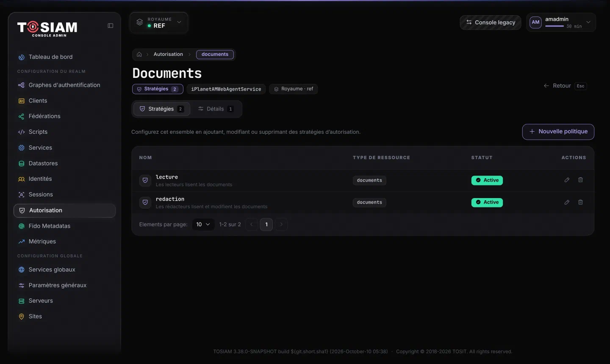Edit the lecture policy with the pencil icon
Viewport: 610px width, 364px height.
click(567, 180)
